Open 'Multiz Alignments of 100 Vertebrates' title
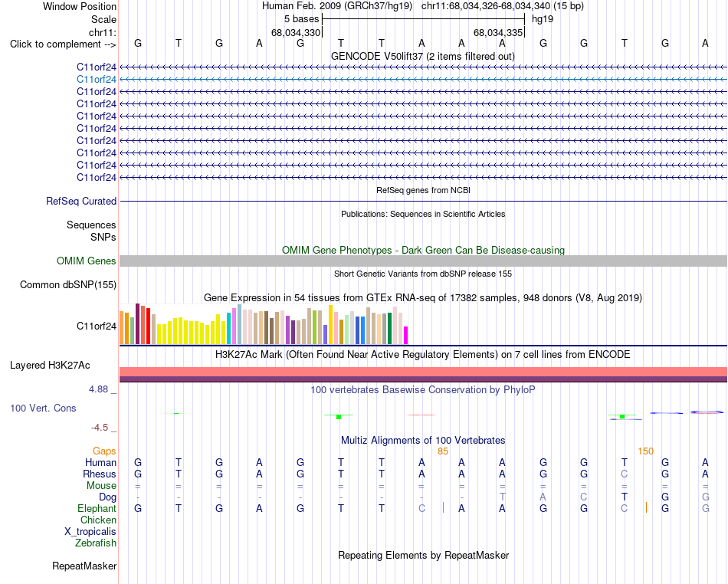Screen dimensions: 728x584 (423, 440)
